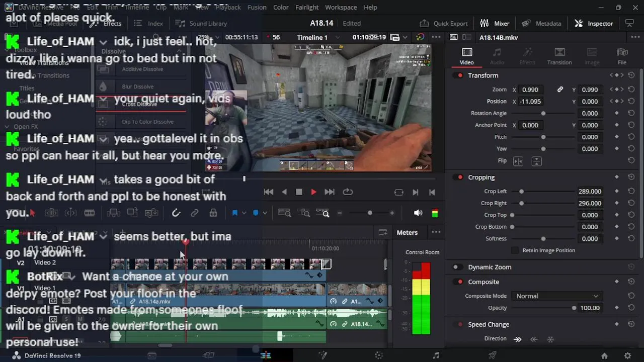Flip the clip horizontally
Image resolution: width=644 pixels, height=362 pixels.
(518, 161)
